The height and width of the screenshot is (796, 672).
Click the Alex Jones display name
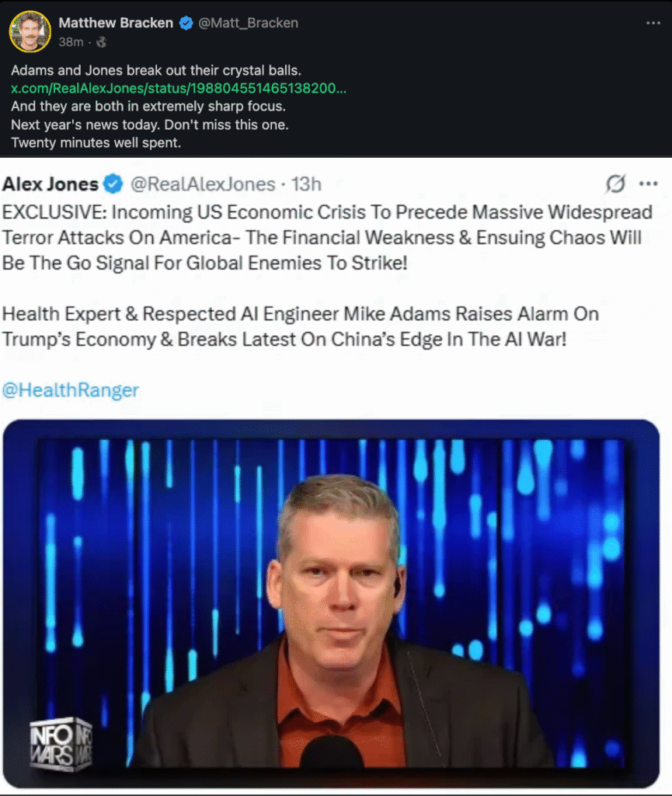50,183
